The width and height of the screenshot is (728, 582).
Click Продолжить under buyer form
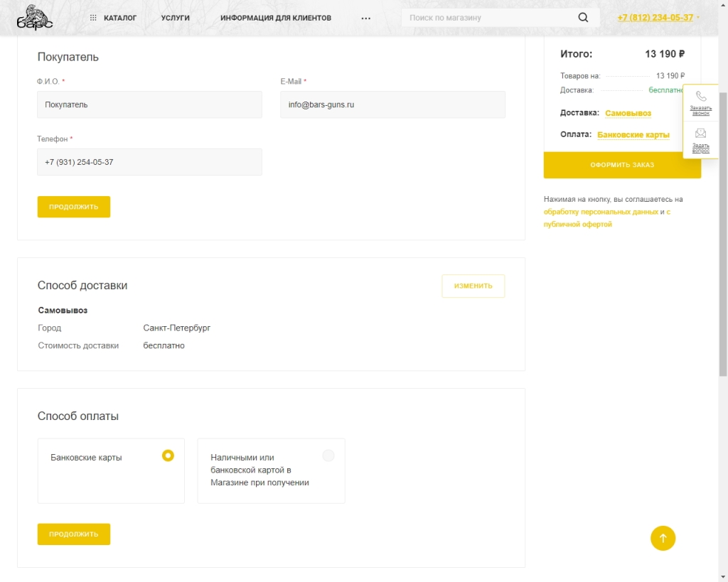(74, 207)
